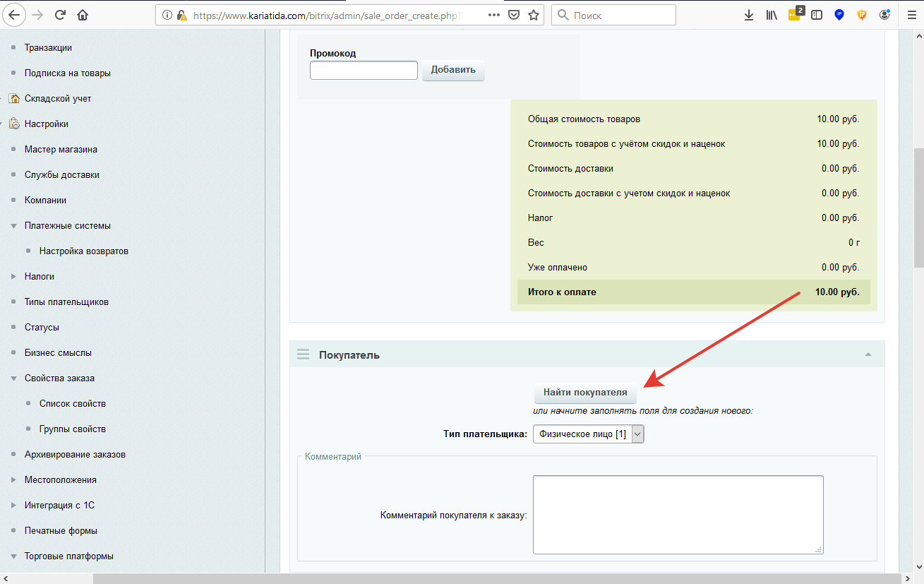Image resolution: width=924 pixels, height=584 pixels.
Task: Click into the buyer comment text area
Action: point(678,515)
